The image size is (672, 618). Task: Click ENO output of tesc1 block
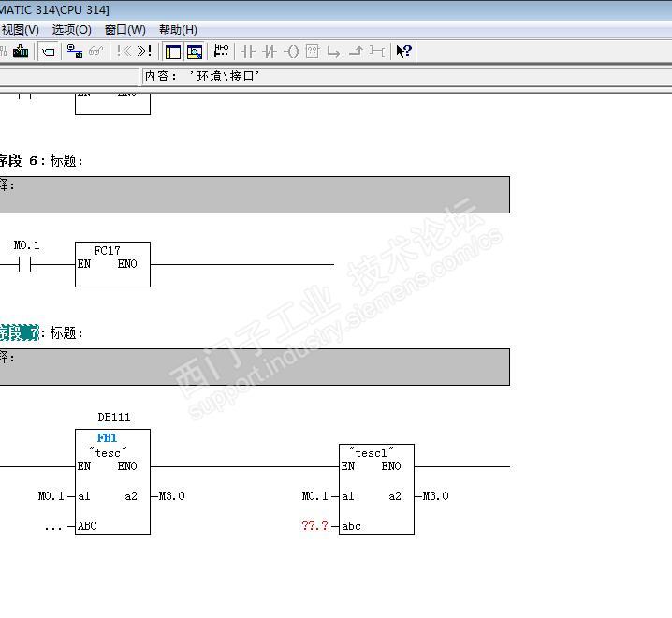pos(391,466)
